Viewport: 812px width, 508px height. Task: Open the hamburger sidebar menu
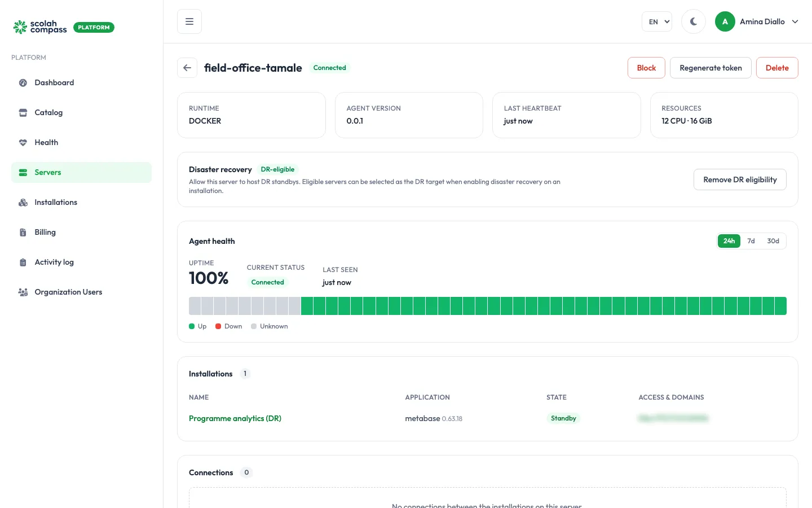189,21
